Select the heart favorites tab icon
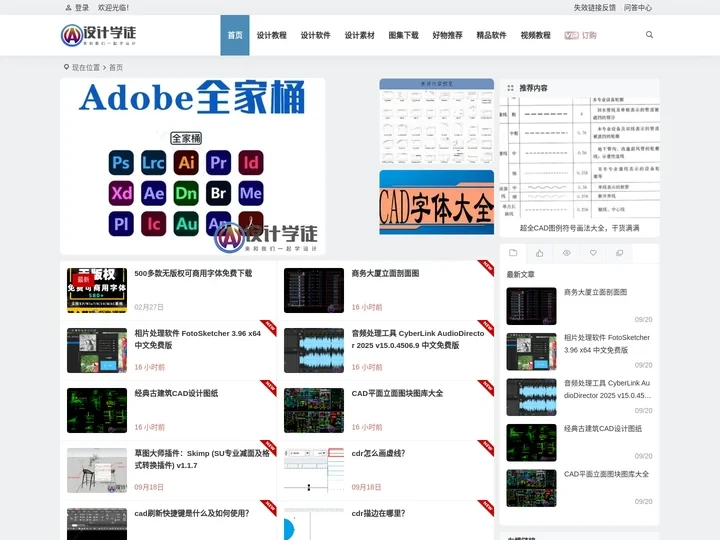This screenshot has width=720, height=540. click(x=593, y=253)
